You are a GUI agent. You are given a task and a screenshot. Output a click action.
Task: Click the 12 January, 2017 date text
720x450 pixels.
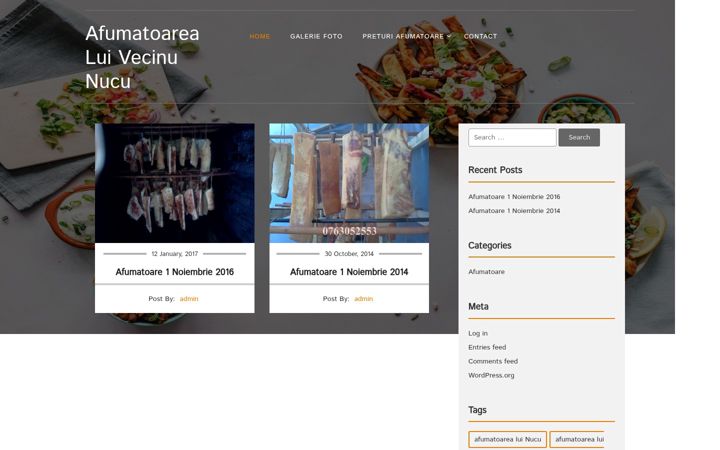point(174,254)
